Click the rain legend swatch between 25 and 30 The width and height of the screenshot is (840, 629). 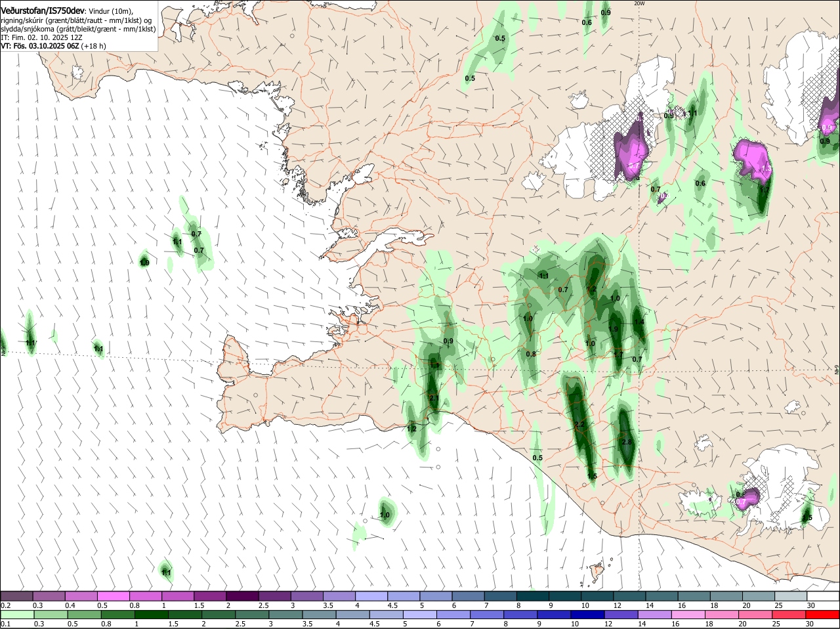point(789,615)
